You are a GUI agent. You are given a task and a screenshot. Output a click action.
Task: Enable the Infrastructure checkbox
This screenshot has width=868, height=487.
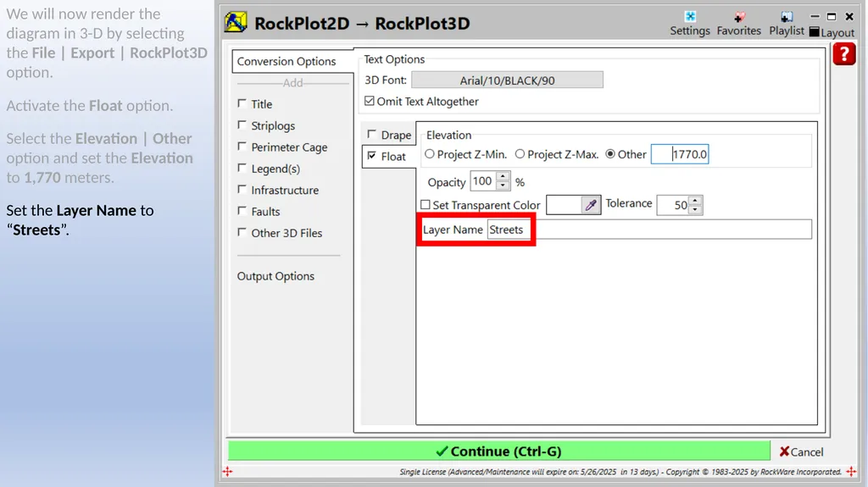pyautogui.click(x=242, y=189)
